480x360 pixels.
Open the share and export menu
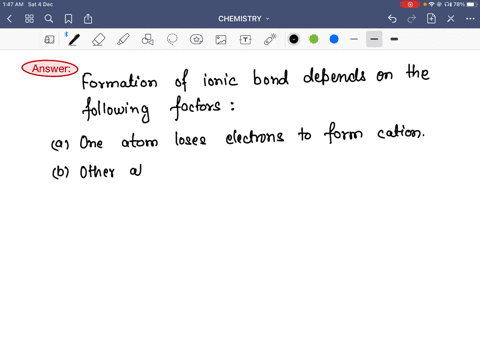coord(88,19)
